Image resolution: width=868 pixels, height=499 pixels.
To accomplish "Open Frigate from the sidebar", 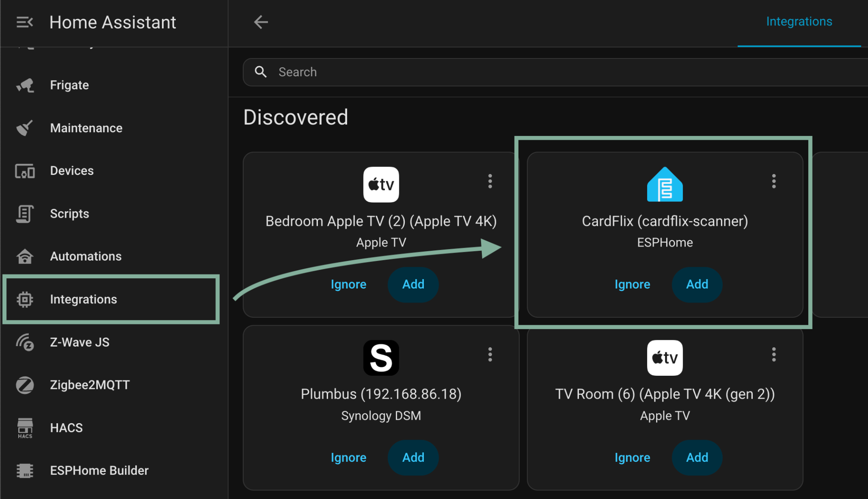I will pos(70,85).
